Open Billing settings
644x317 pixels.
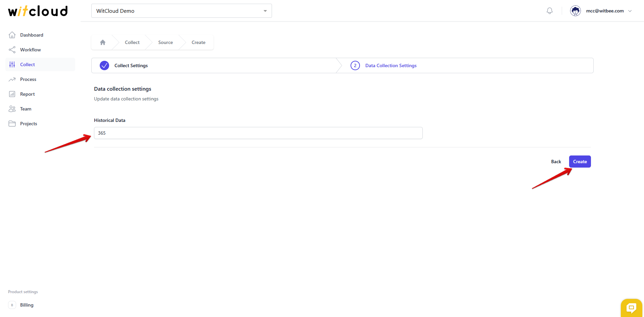(27, 305)
